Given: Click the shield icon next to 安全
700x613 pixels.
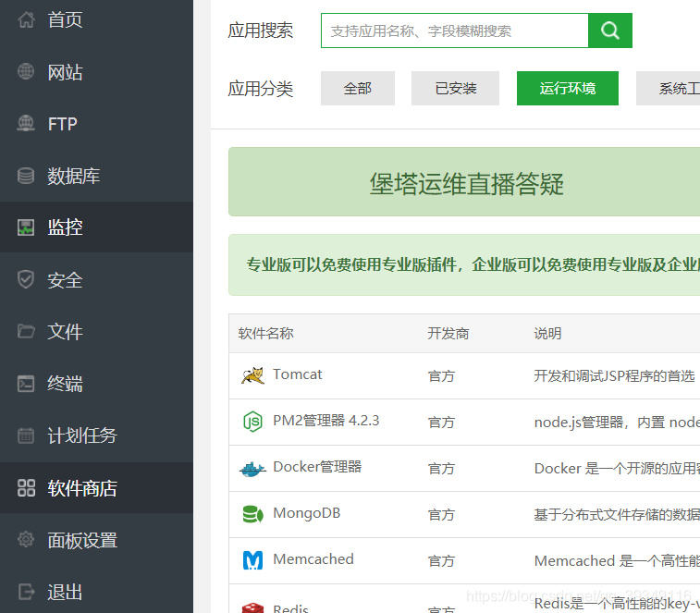Looking at the screenshot, I should pos(26,279).
